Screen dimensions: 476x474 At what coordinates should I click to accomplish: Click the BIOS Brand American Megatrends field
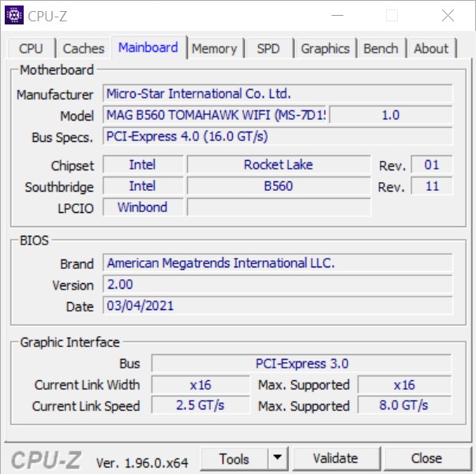(x=277, y=263)
